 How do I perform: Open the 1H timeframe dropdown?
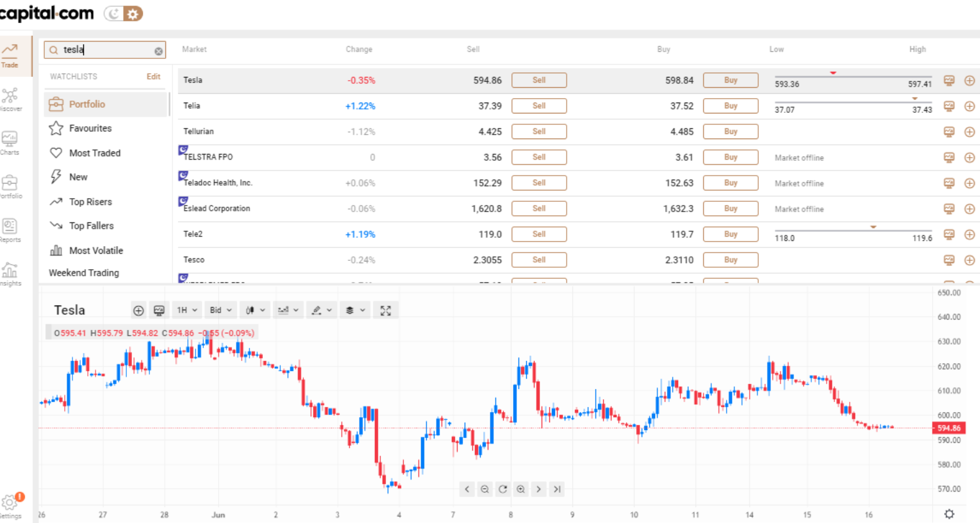point(187,310)
